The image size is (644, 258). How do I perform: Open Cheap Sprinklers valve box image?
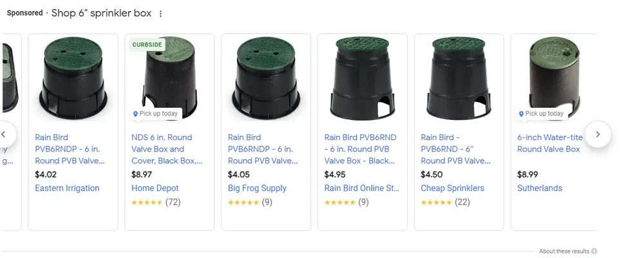[x=459, y=76]
